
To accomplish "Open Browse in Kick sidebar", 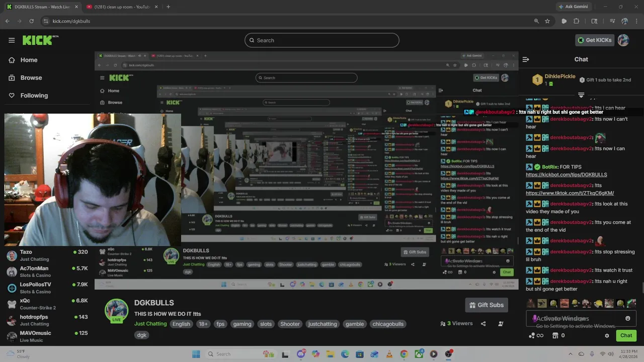I will [x=25, y=78].
